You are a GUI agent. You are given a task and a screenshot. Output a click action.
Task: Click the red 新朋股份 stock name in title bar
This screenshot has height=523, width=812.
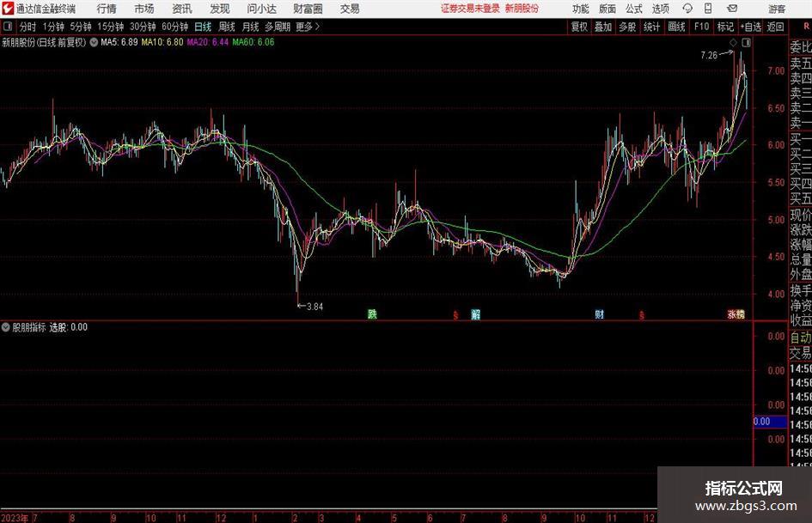point(522,9)
